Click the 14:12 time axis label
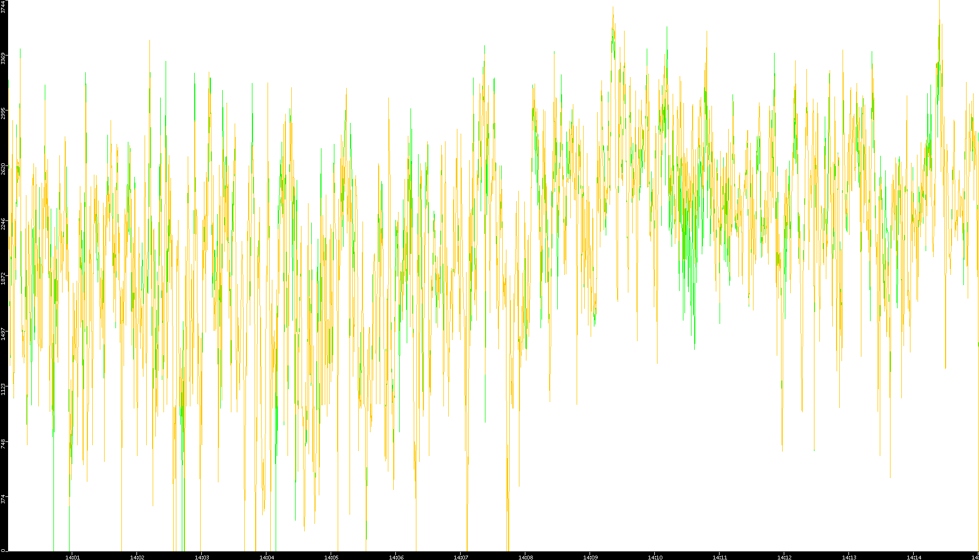The height and width of the screenshot is (560, 979). pos(784,557)
